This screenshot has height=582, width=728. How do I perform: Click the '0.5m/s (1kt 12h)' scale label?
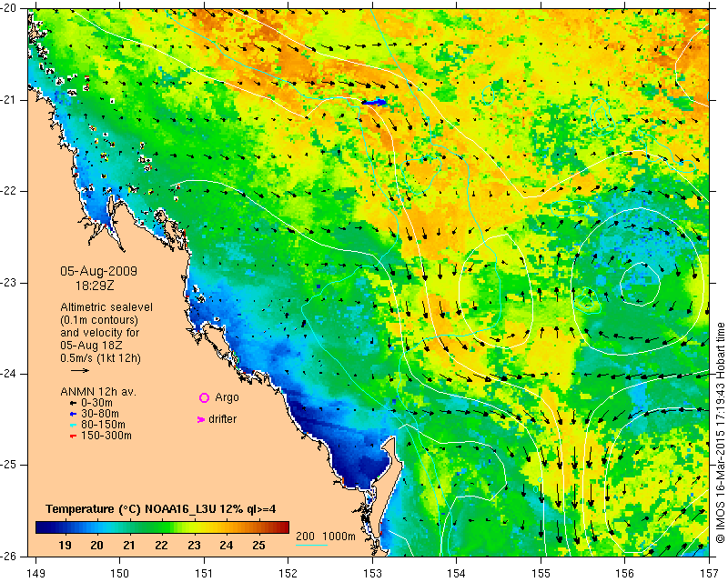tap(100, 358)
